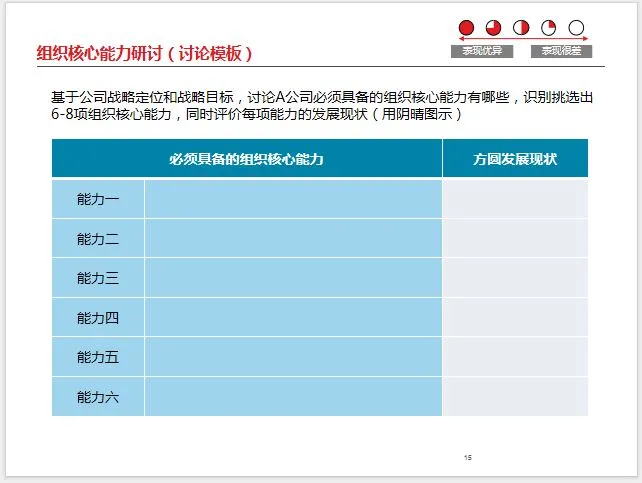Click the blue content cell beside 能力六
The image size is (642, 483).
tap(293, 397)
